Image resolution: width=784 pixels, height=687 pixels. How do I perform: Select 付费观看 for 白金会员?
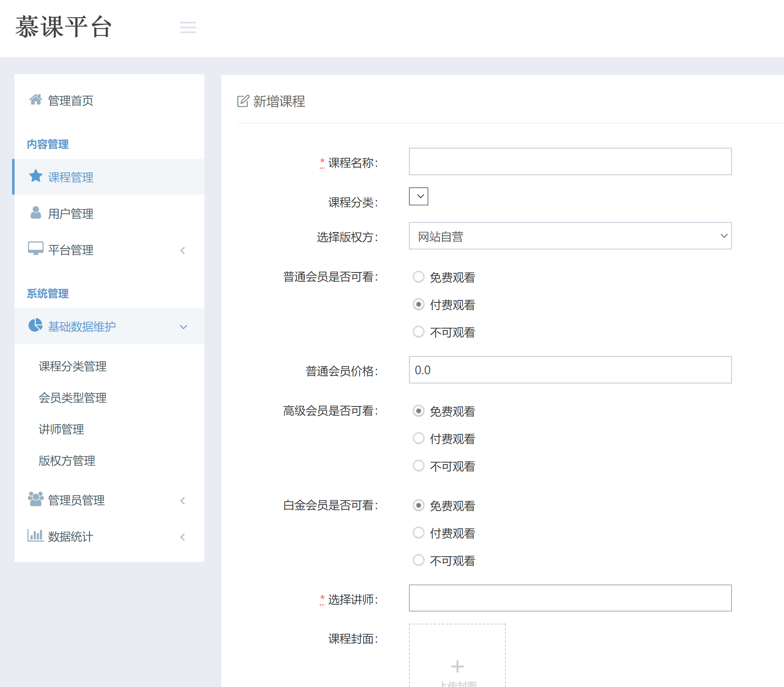[419, 533]
